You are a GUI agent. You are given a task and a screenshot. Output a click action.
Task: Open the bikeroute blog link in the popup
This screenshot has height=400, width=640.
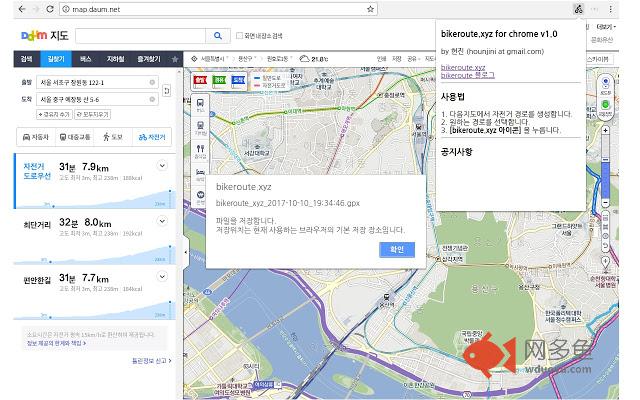[x=467, y=76]
